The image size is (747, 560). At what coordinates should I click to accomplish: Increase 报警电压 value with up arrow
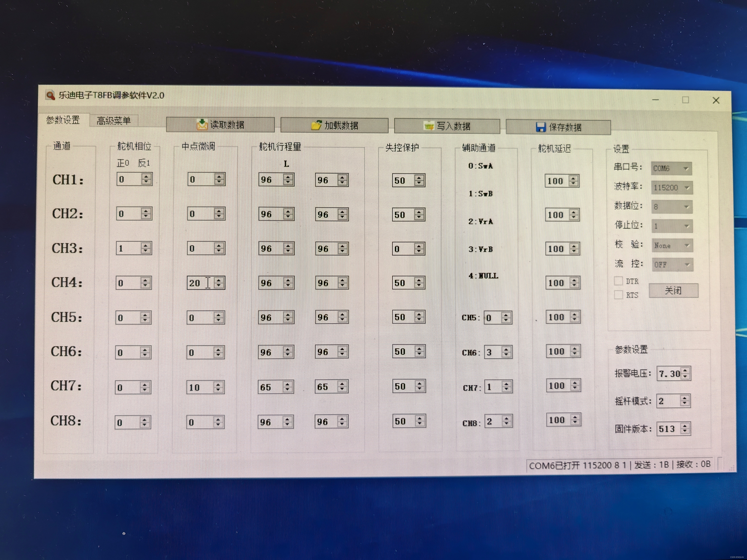click(685, 371)
